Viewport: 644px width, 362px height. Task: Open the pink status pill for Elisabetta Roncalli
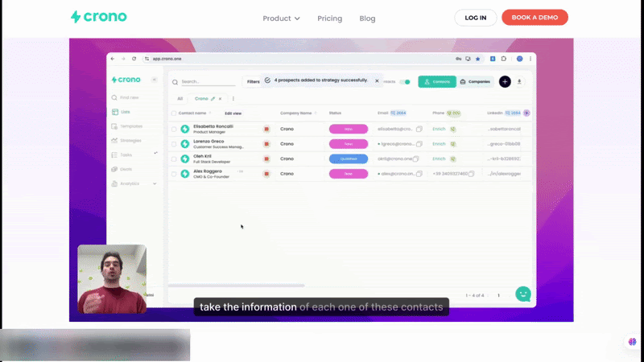349,129
